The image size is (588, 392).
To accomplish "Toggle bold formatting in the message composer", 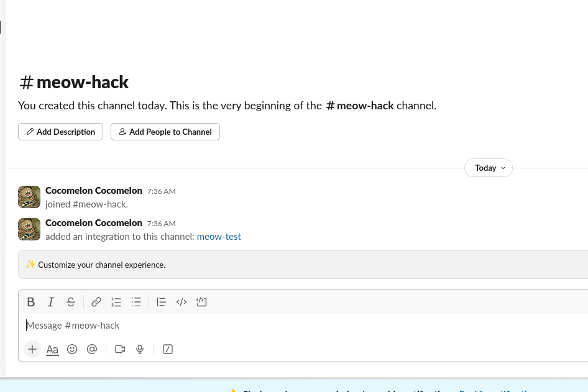I will 31,302.
